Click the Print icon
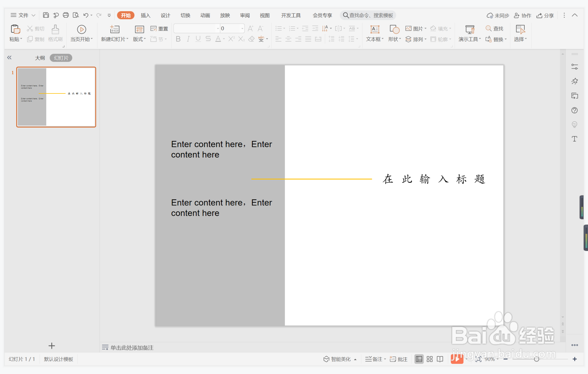The image size is (588, 374). [66, 15]
